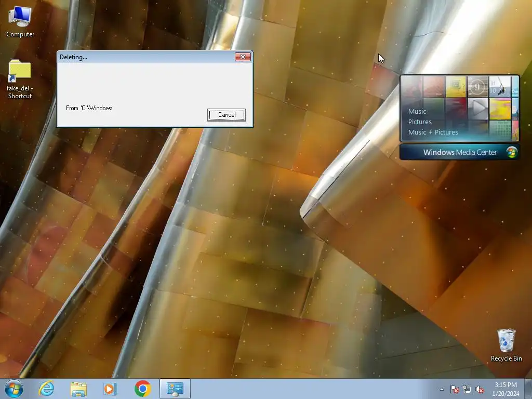Screen dimensions: 532x399
Task: Click the play-arrow thumbnail in gadget
Action: pos(478,109)
